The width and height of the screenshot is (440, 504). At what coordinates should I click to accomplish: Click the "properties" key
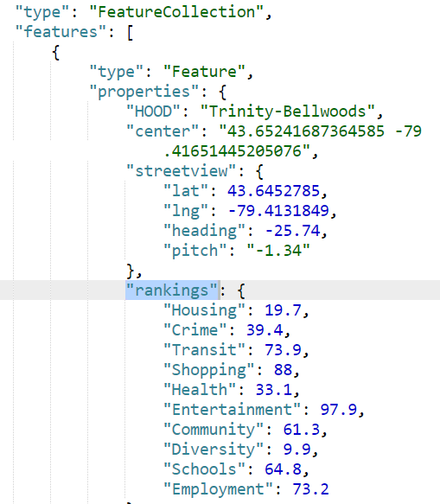pos(144,92)
